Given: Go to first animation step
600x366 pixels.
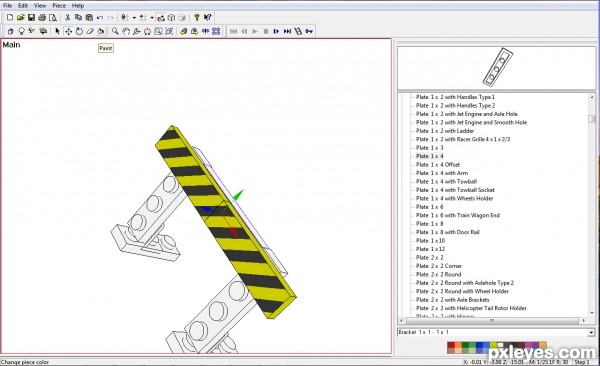Looking at the screenshot, I should (x=233, y=31).
